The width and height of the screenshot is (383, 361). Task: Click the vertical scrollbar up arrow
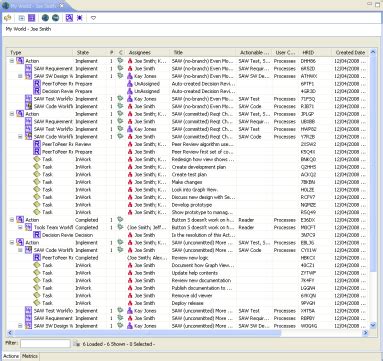click(x=373, y=52)
